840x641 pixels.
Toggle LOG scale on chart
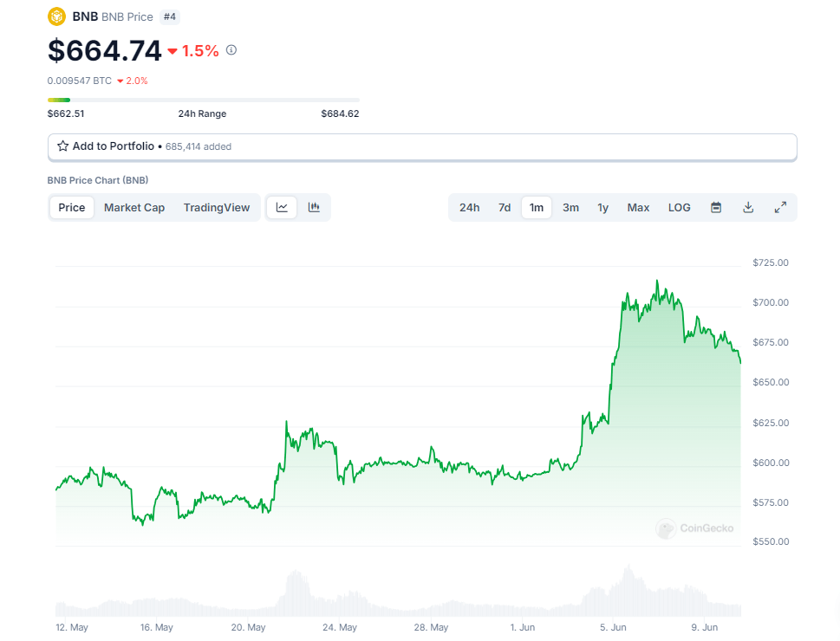[x=680, y=207]
